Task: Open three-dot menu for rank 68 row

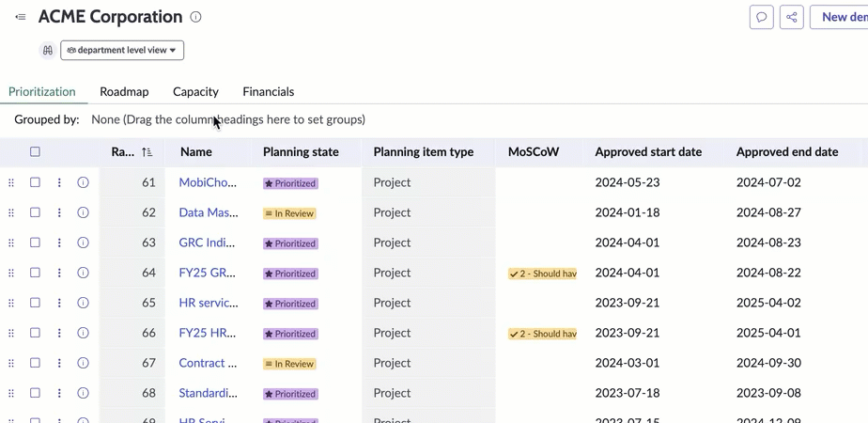Action: tap(59, 393)
